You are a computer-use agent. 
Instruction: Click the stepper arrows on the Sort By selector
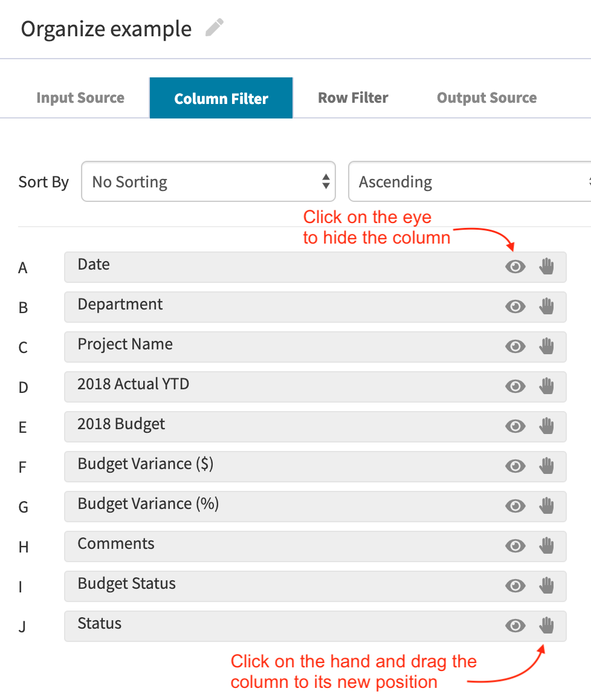point(325,181)
